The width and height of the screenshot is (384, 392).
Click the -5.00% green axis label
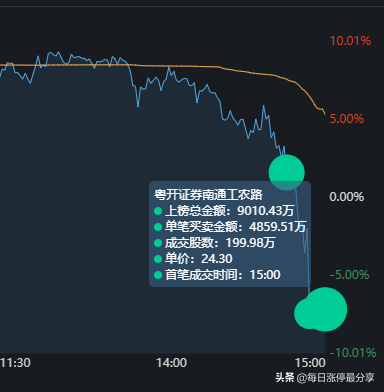[x=350, y=275]
